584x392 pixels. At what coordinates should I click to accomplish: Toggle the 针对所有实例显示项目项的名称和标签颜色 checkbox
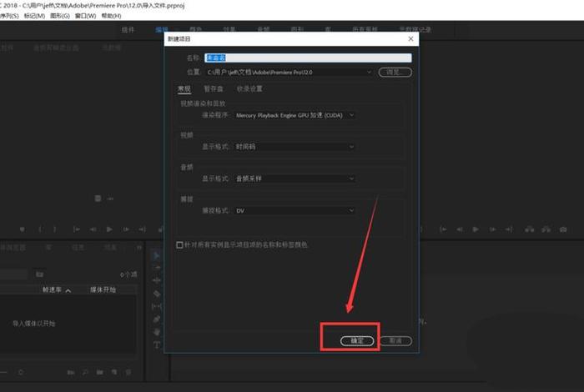point(179,244)
